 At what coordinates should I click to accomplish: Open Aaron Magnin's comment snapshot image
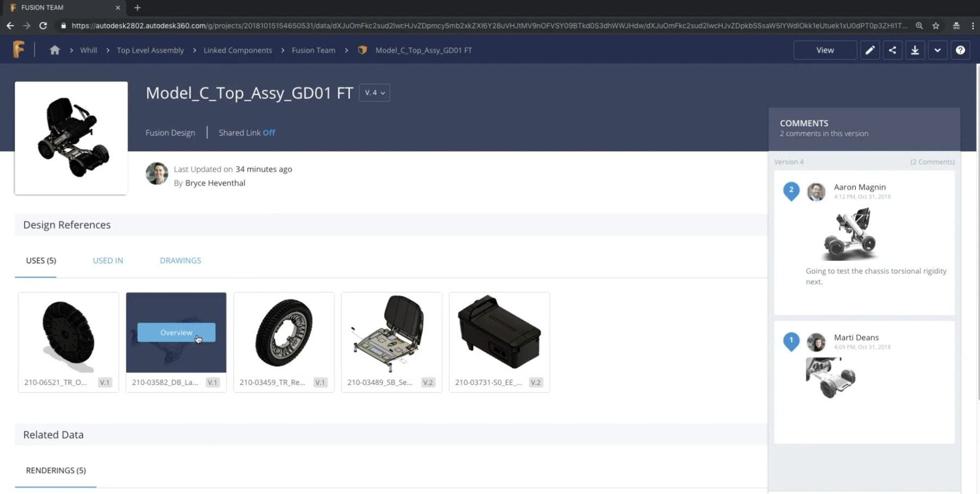[849, 234]
